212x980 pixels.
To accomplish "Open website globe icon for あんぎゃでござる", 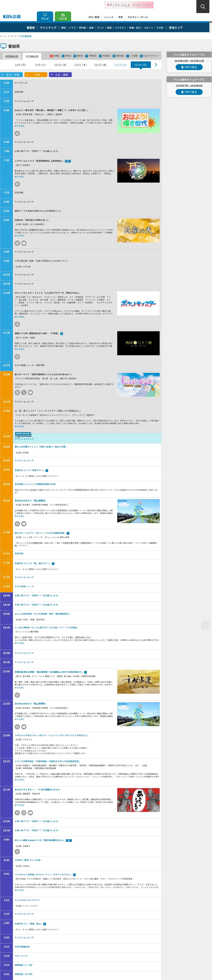I will (x=17, y=813).
